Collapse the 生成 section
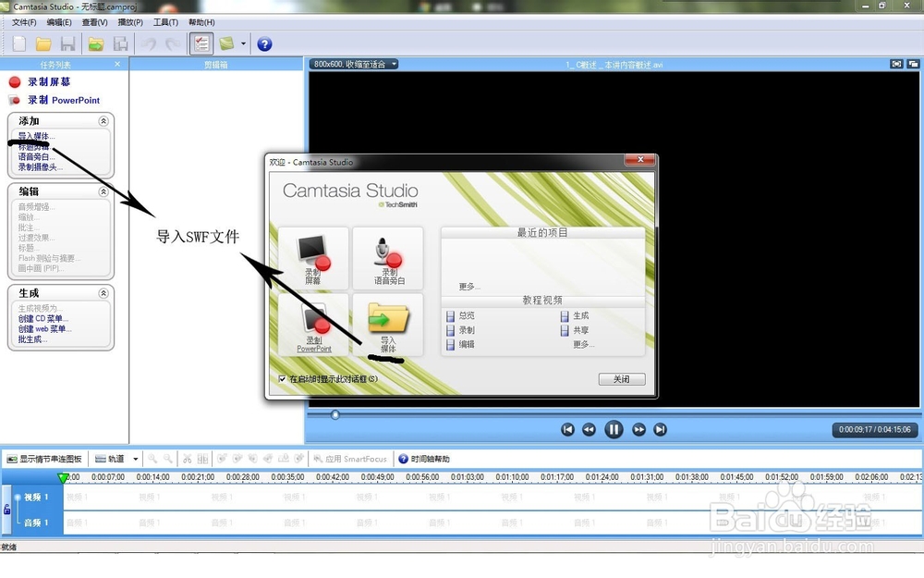924x578 pixels. [103, 293]
